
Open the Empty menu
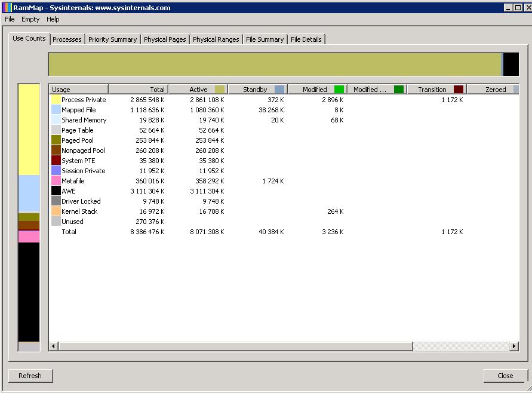(30, 19)
